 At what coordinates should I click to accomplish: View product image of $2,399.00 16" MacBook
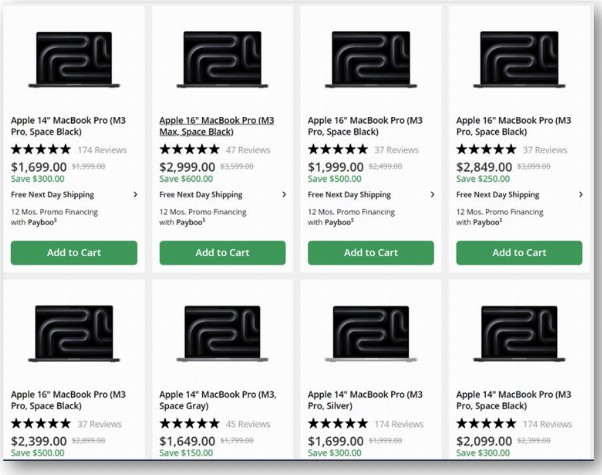click(x=74, y=334)
